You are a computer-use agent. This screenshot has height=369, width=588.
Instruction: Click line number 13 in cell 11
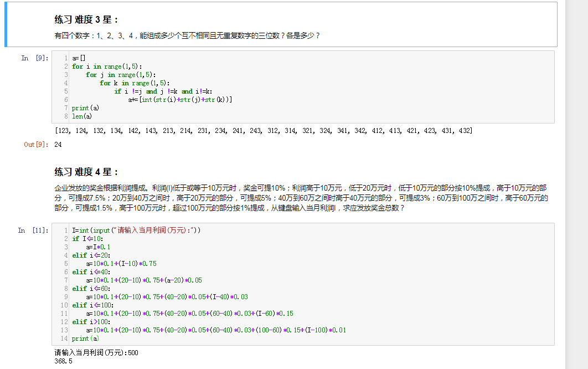[64, 330]
